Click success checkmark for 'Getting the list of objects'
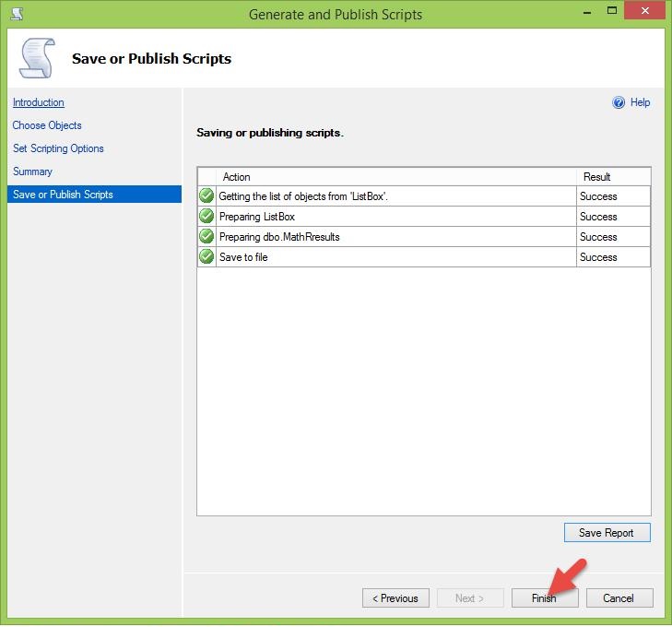The height and width of the screenshot is (627, 672). 206,195
